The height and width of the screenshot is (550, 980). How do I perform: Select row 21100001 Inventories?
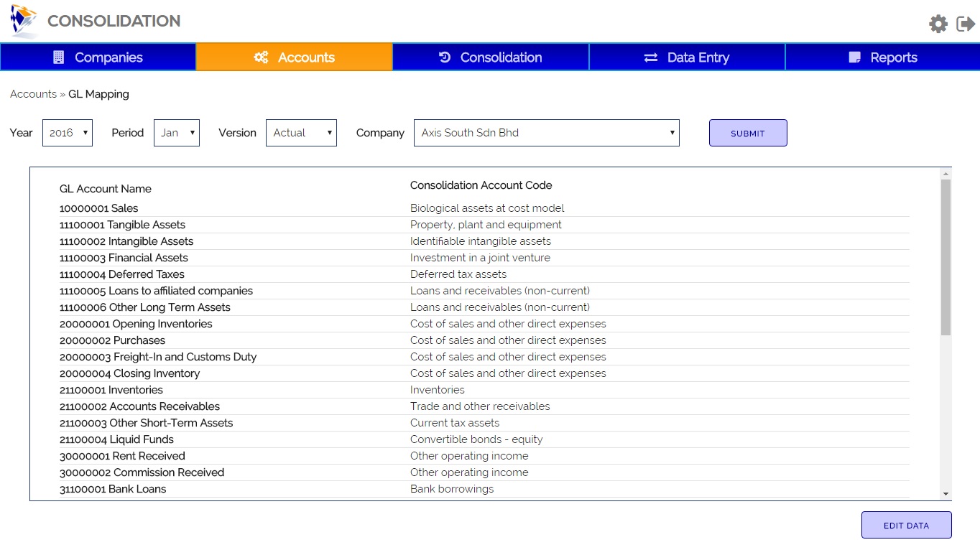point(484,390)
